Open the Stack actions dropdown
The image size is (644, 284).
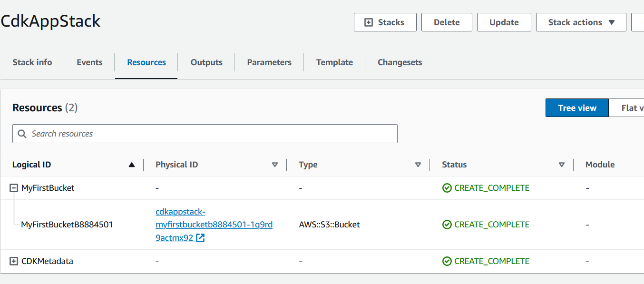(581, 22)
